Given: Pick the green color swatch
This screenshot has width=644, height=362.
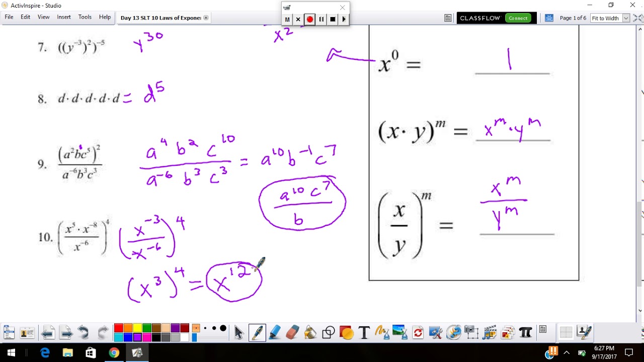Looking at the screenshot, I should (x=147, y=328).
